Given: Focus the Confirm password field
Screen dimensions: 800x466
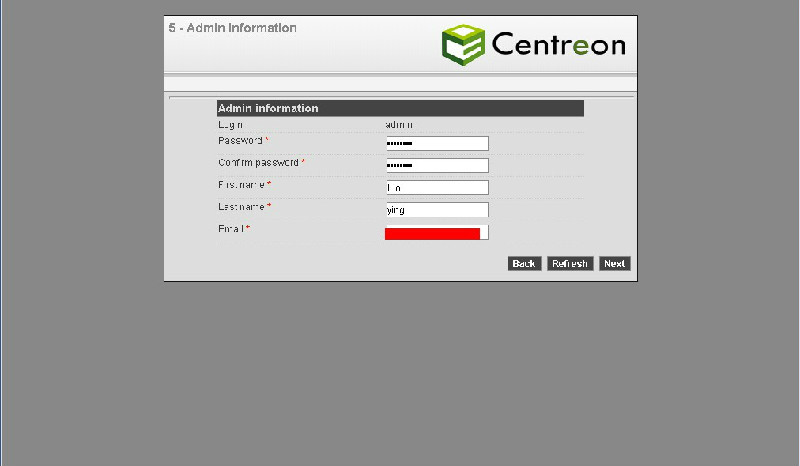Looking at the screenshot, I should coord(437,165).
